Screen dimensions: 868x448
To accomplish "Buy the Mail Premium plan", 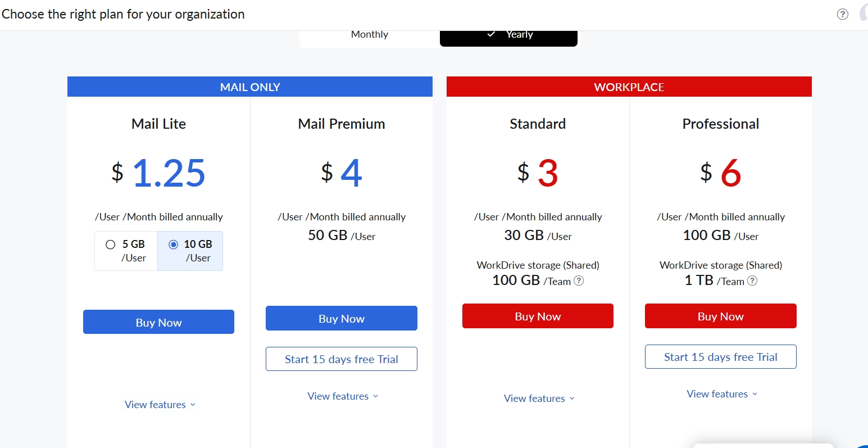I will coord(342,318).
